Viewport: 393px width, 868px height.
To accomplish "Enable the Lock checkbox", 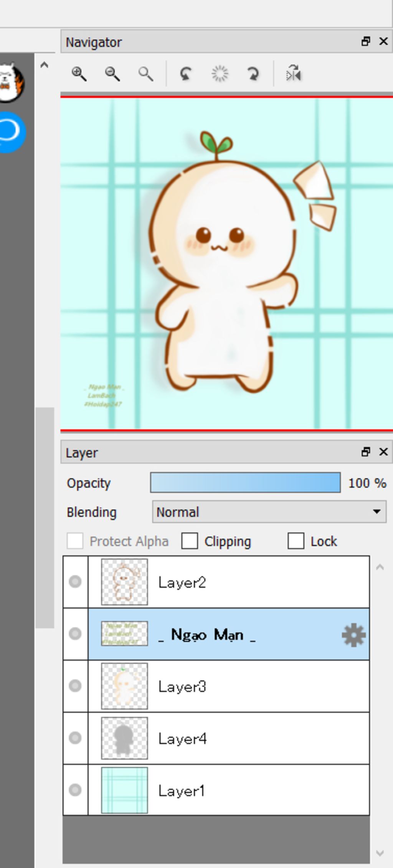I will [296, 541].
